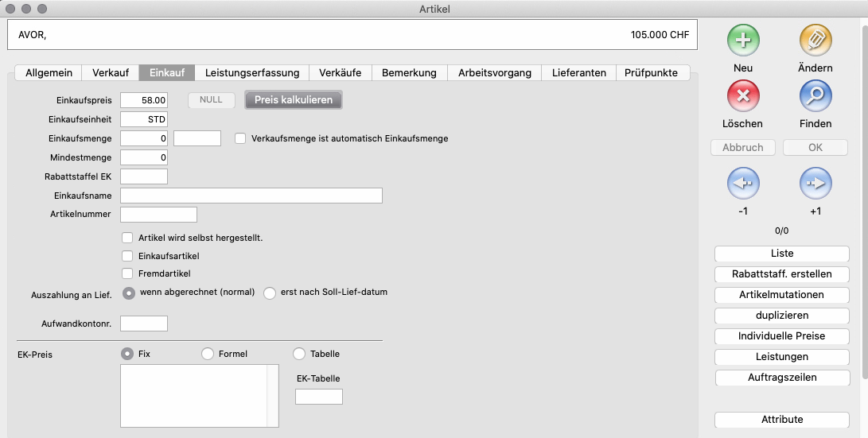Enable 'Artikel wird selbst hergestellt' checkbox
868x438 pixels.
[x=127, y=238]
